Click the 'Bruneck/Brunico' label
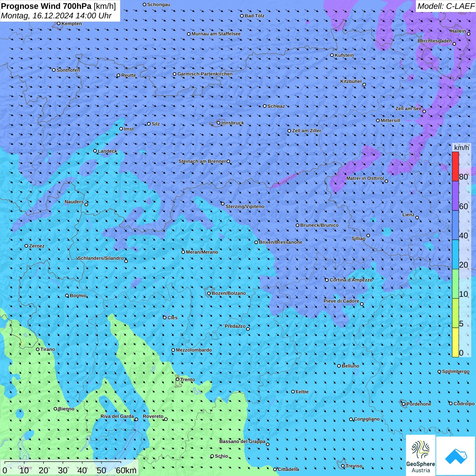 [319, 225]
